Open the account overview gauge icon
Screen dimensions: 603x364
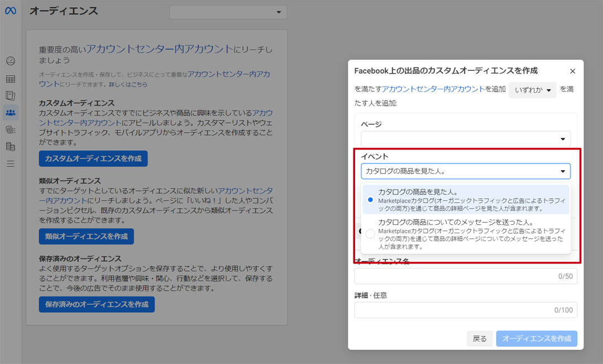(x=11, y=61)
